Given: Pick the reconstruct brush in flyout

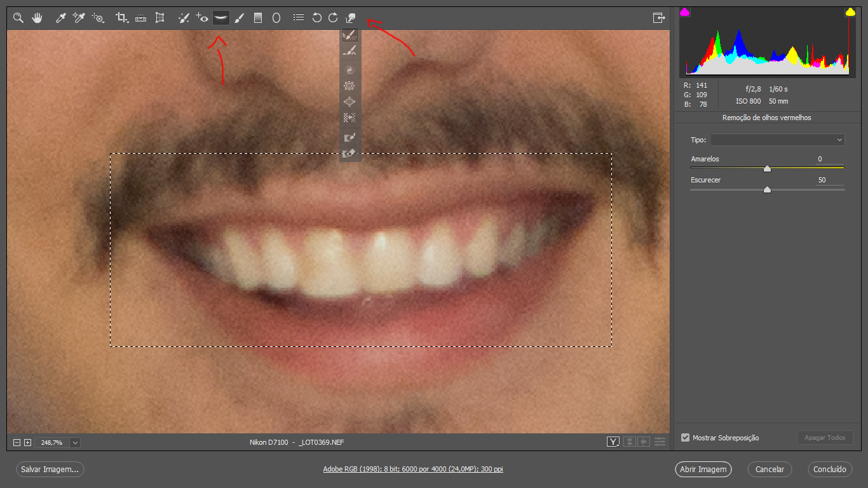Looking at the screenshot, I should click(350, 51).
